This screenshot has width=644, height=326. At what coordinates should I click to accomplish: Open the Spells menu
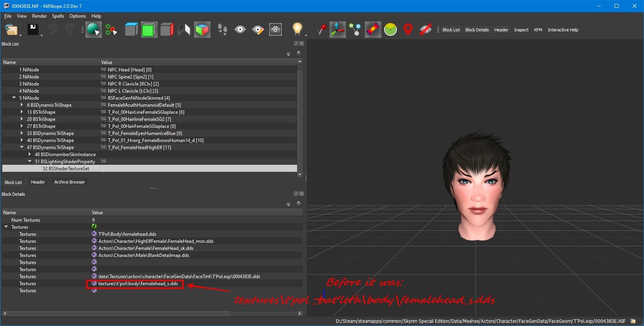coord(58,16)
